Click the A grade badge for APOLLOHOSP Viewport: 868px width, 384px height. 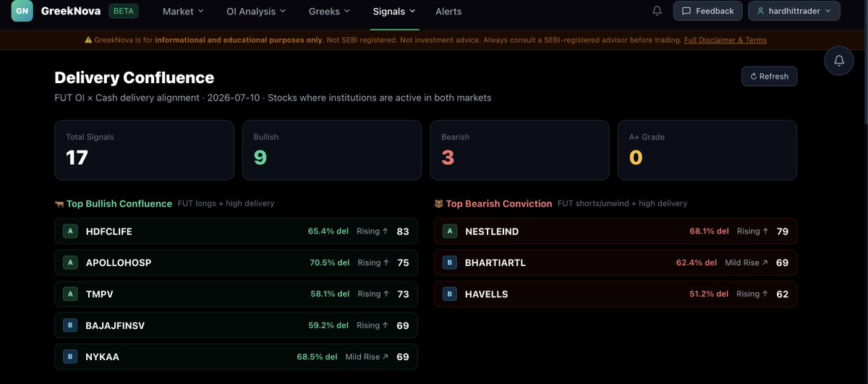(70, 263)
